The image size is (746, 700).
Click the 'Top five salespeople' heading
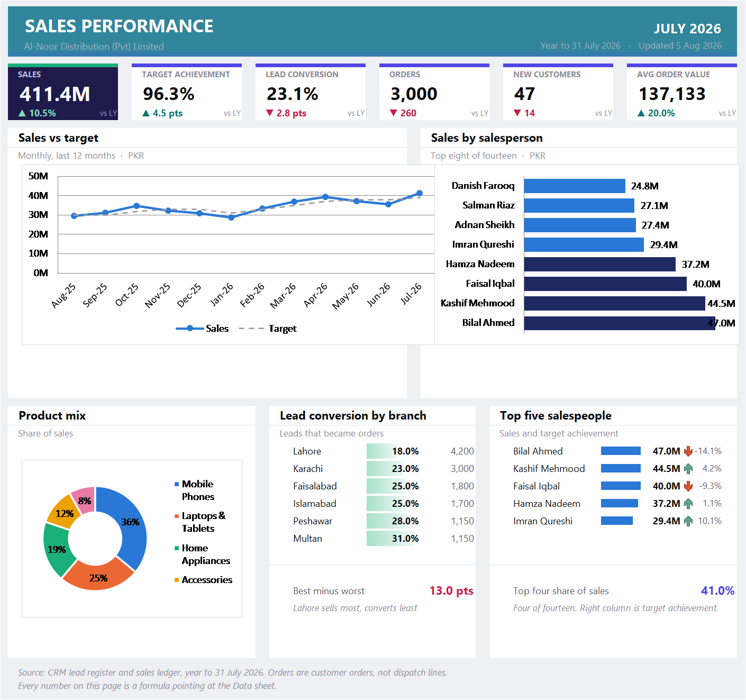coord(556,416)
